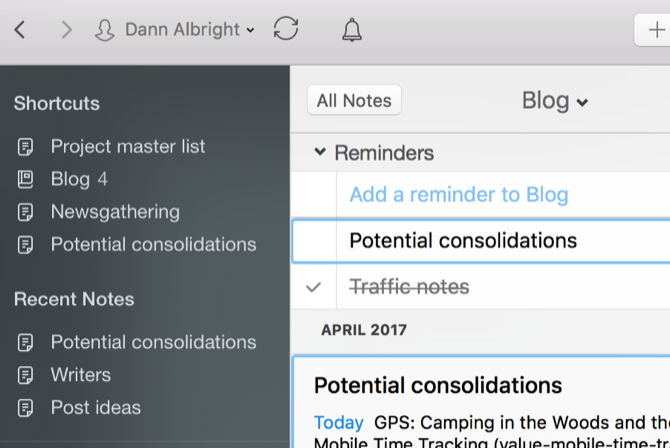Click the Blog notebook icon in Shortcuts
670x448 pixels.
(x=25, y=180)
